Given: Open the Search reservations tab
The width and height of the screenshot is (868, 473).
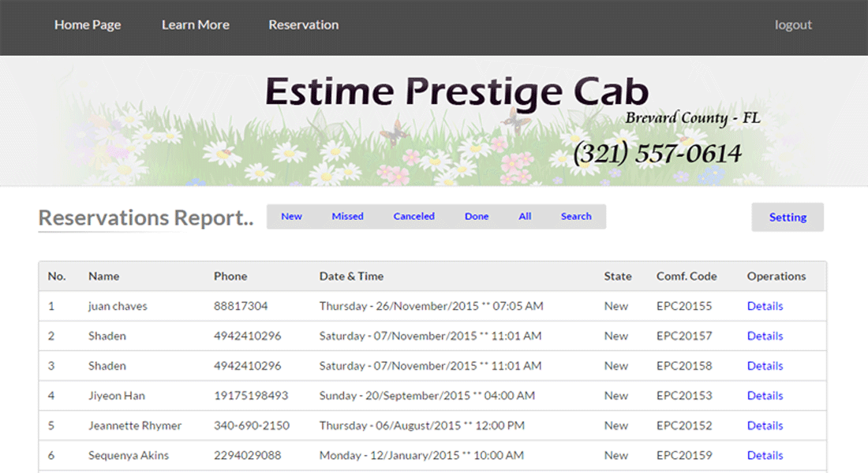Looking at the screenshot, I should 576,217.
